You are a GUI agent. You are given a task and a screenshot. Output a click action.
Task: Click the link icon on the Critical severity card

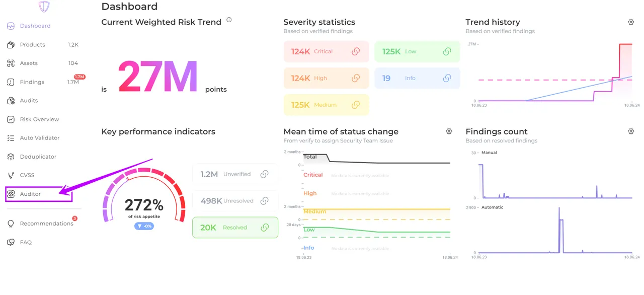(356, 51)
